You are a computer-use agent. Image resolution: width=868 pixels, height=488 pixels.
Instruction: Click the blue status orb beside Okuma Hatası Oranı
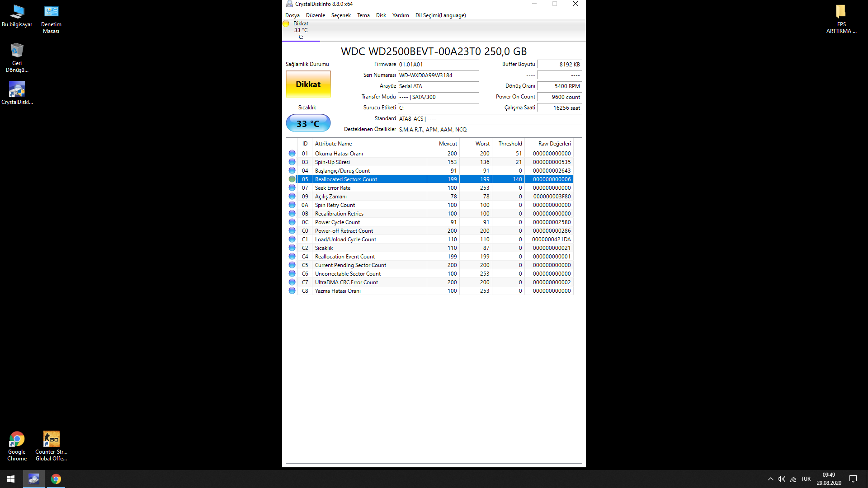pos(292,154)
